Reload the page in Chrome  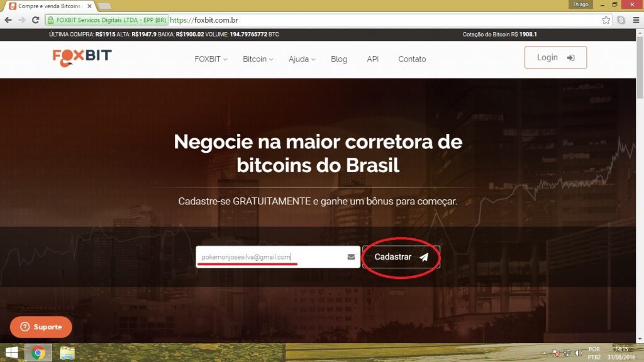36,20
